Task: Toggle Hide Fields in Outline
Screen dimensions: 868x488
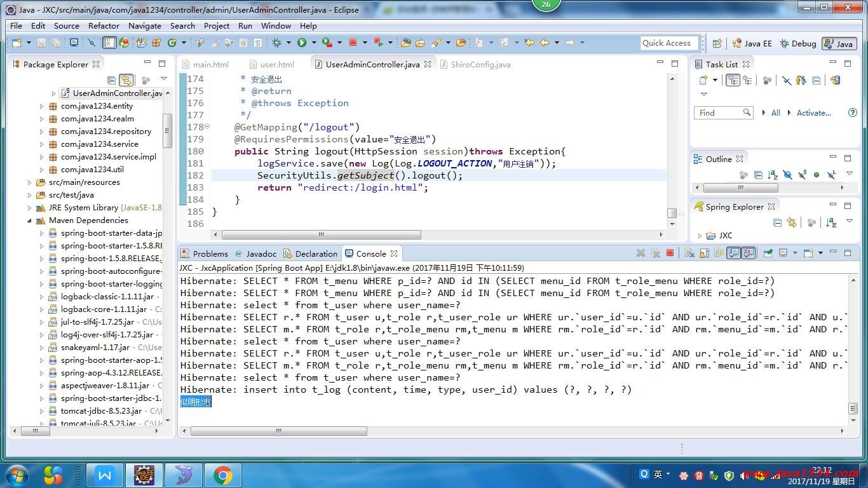Action: click(787, 175)
